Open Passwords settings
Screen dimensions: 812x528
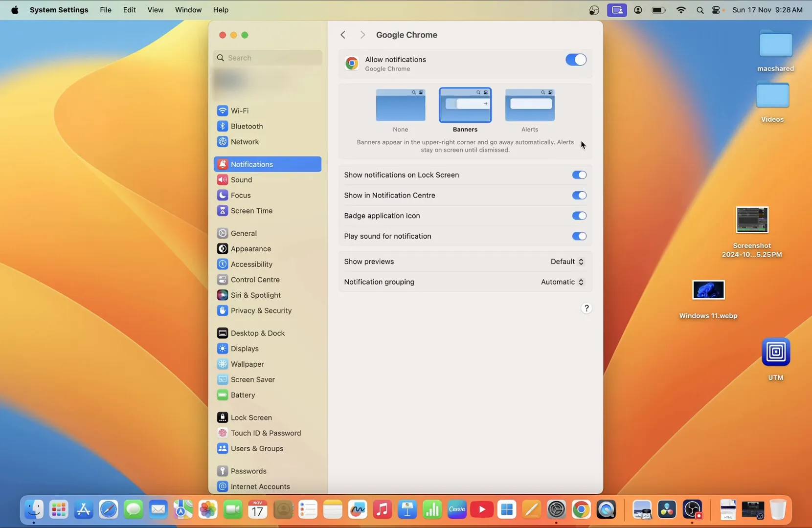pyautogui.click(x=267, y=471)
